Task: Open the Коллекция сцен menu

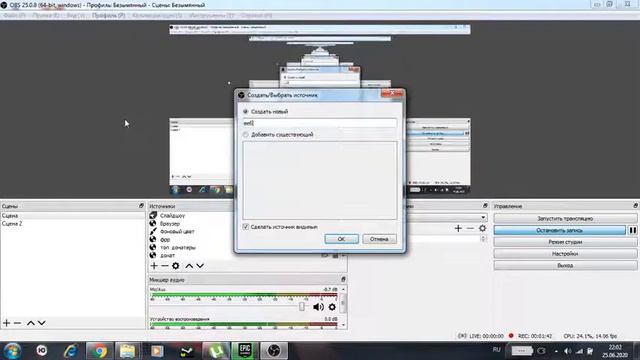Action: (157, 16)
